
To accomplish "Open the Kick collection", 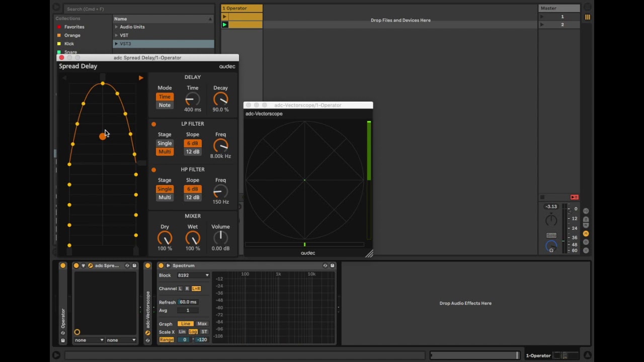I will coord(69,44).
